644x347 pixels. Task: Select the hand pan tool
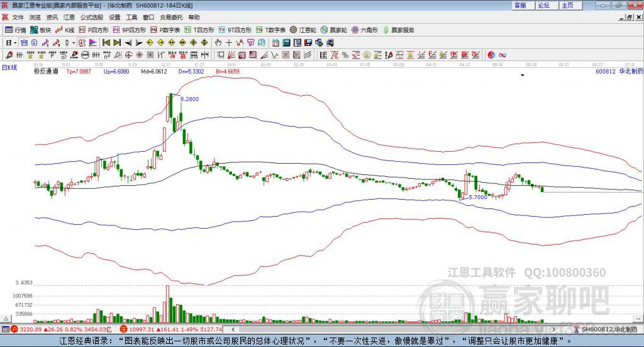pyautogui.click(x=218, y=43)
